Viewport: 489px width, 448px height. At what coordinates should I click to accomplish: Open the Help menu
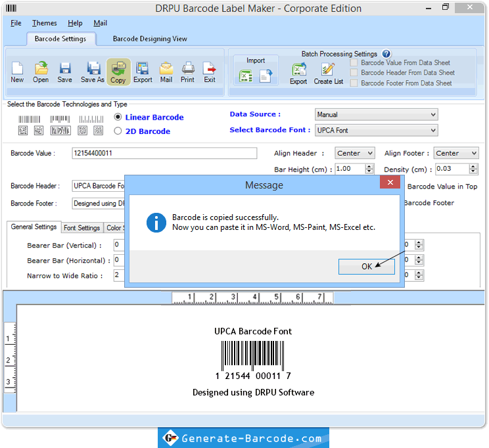[x=75, y=23]
